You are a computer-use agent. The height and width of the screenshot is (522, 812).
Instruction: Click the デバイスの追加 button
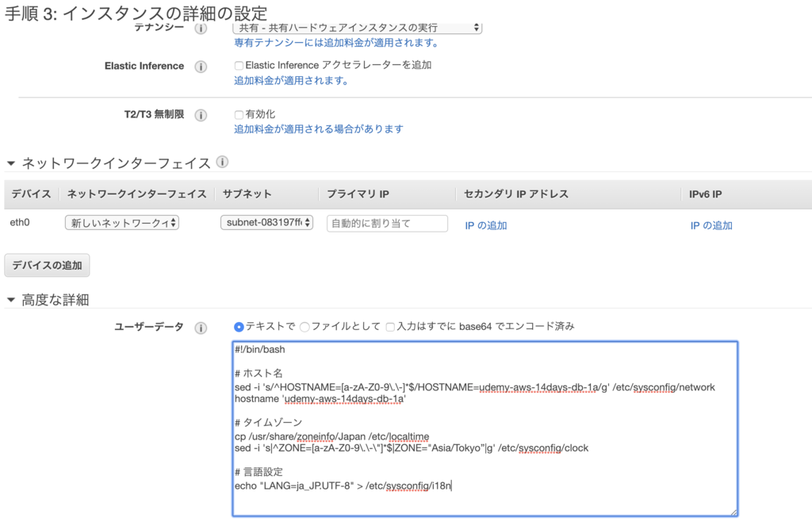pyautogui.click(x=47, y=265)
